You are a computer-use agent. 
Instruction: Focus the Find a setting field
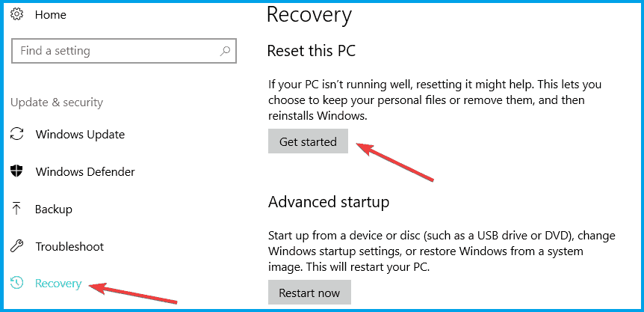click(112, 52)
